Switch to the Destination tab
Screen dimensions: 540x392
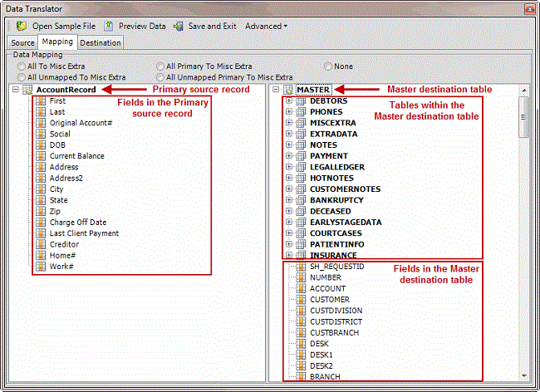point(101,42)
